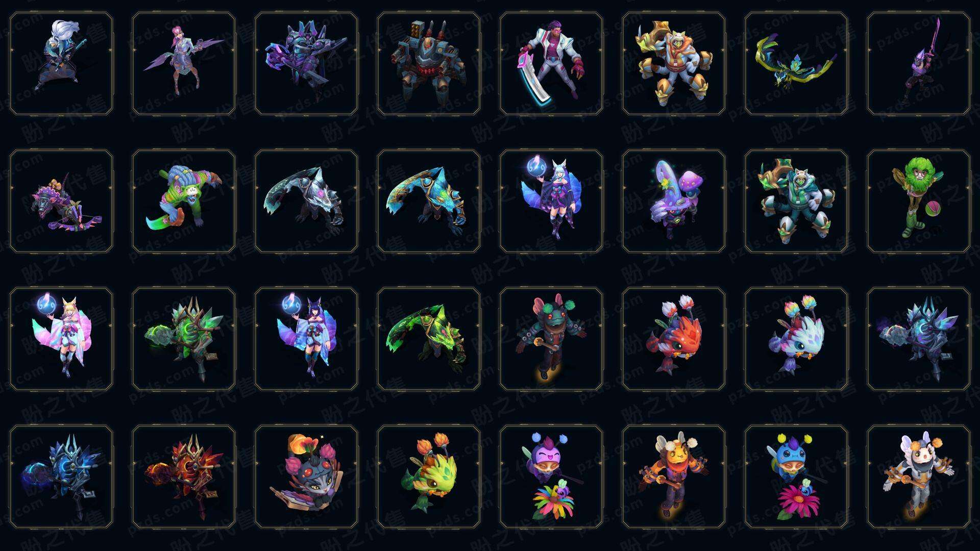Select the white-haired swordsman skin tile
This screenshot has width=980, height=551.
click(61, 64)
